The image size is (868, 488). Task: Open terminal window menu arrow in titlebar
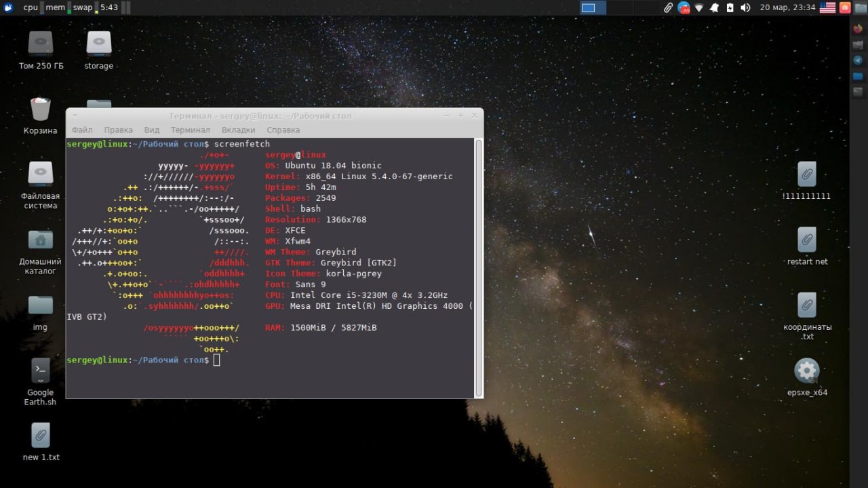click(x=74, y=115)
